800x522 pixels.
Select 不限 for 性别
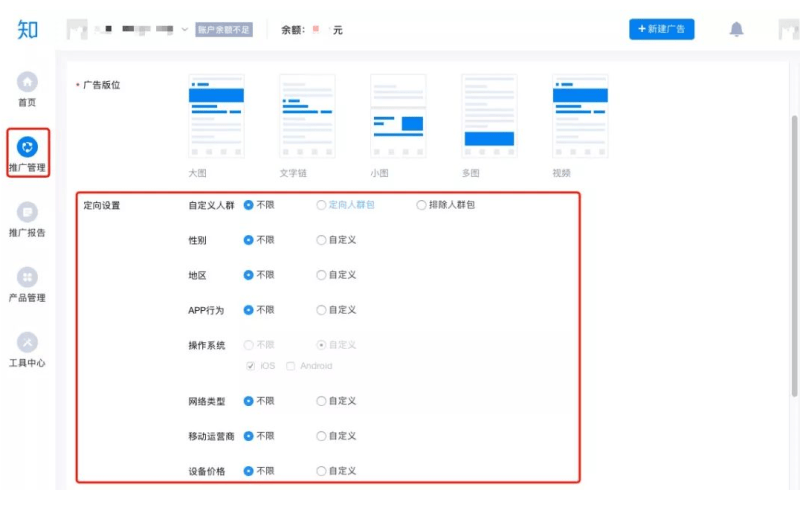248,240
